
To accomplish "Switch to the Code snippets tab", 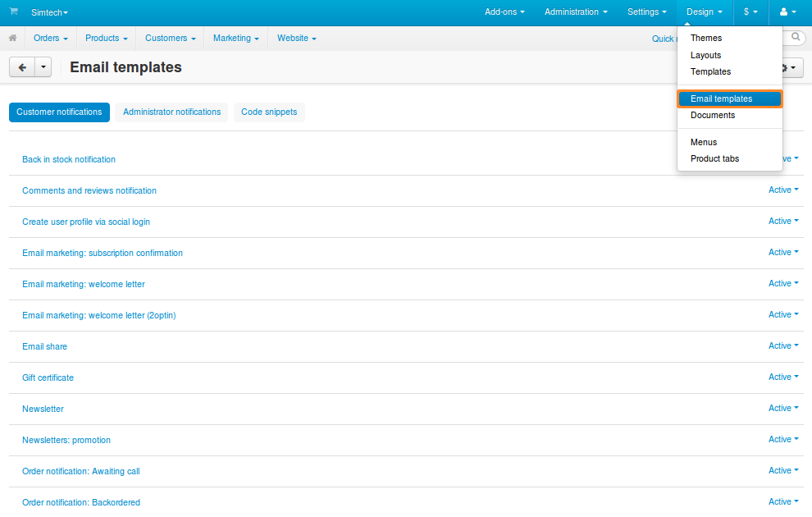I will point(269,112).
